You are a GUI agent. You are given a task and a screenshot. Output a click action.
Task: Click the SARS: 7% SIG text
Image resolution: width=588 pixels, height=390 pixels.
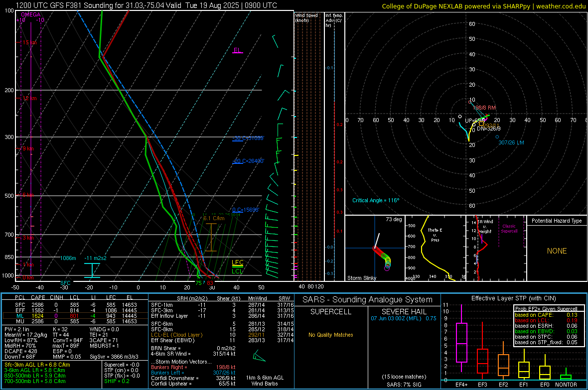[x=404, y=385]
